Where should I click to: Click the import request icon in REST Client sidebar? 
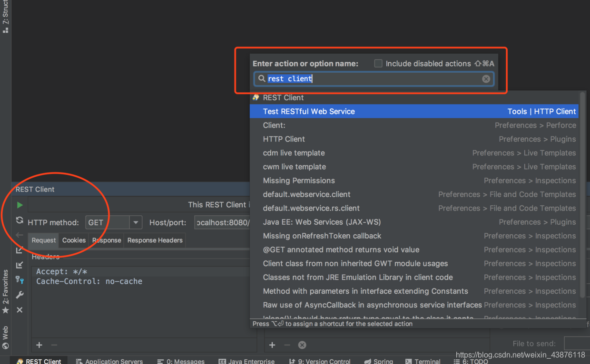20,265
